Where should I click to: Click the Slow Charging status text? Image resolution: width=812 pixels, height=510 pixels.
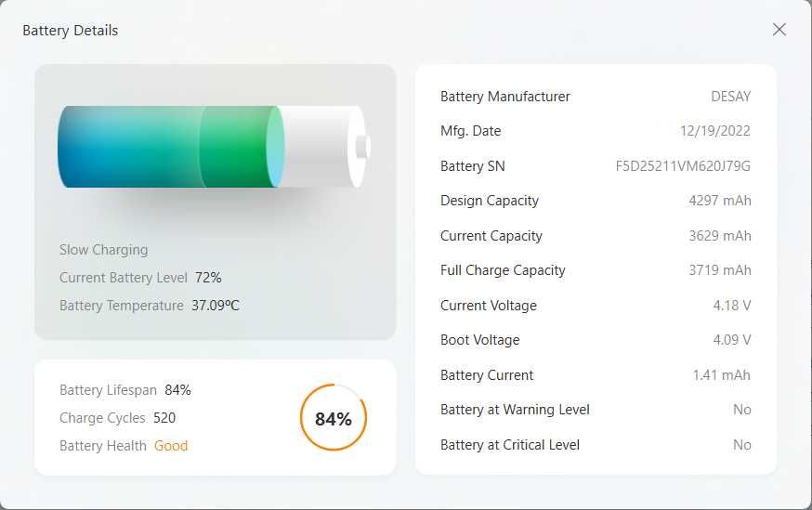point(103,250)
